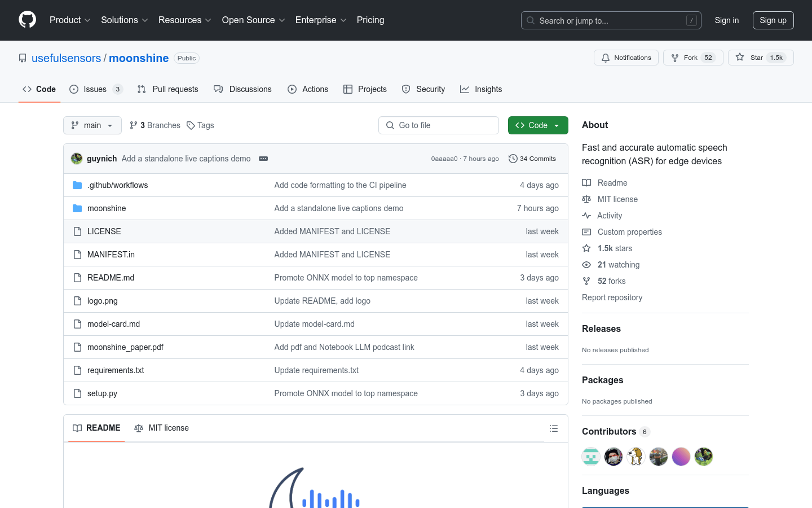The image size is (812, 508).
Task: Switch to the Issues tab
Action: (x=96, y=89)
